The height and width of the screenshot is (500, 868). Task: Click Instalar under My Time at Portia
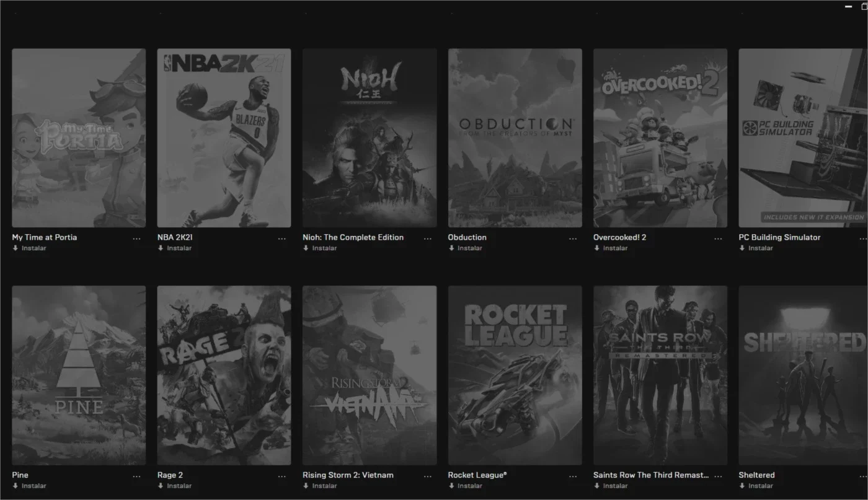click(29, 248)
